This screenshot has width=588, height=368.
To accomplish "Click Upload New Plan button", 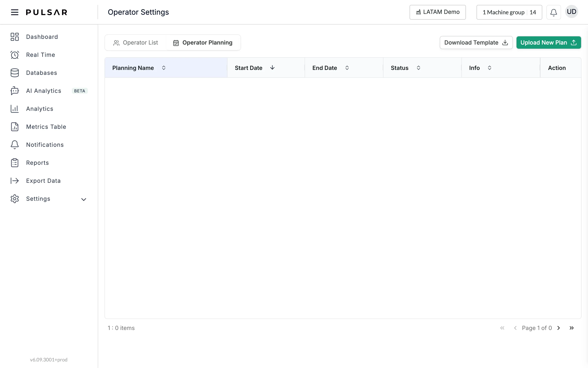I will pyautogui.click(x=549, y=43).
